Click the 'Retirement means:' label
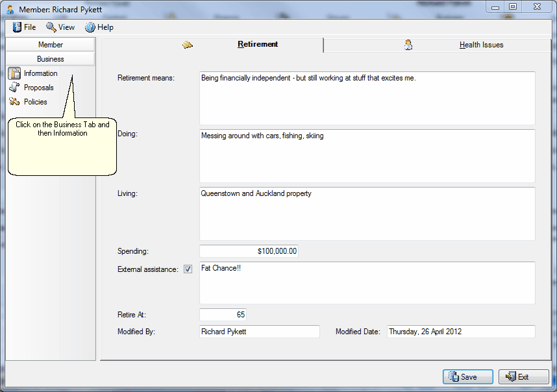This screenshot has height=392, width=557. pos(146,78)
